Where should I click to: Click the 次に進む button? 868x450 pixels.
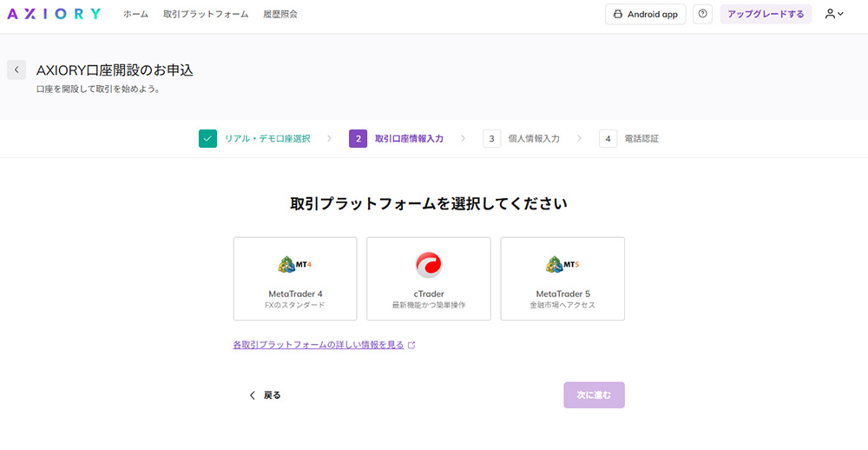(594, 395)
